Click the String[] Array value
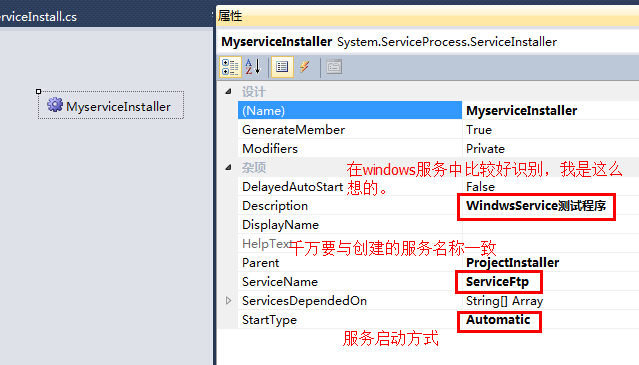 click(504, 301)
